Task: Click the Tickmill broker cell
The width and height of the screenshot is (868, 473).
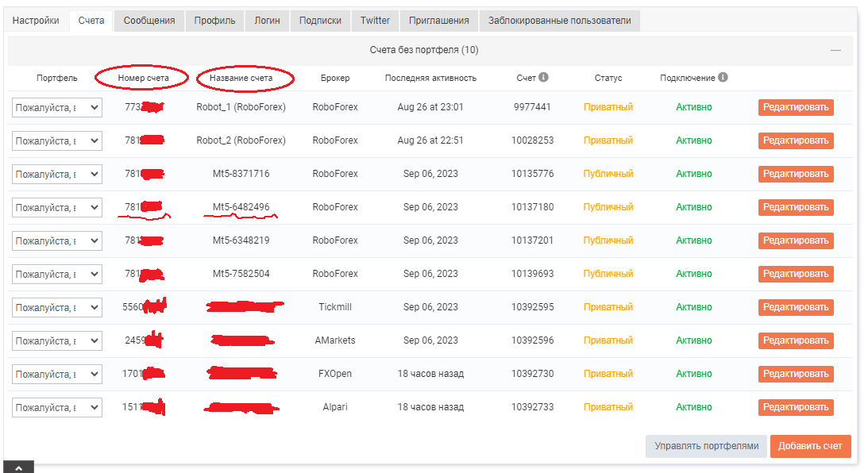Action: pyautogui.click(x=335, y=307)
